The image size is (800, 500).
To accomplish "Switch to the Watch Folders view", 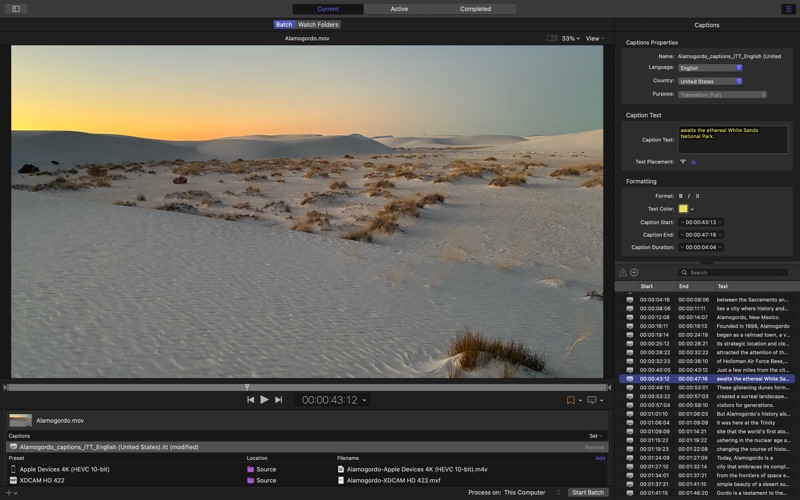I will pos(318,24).
